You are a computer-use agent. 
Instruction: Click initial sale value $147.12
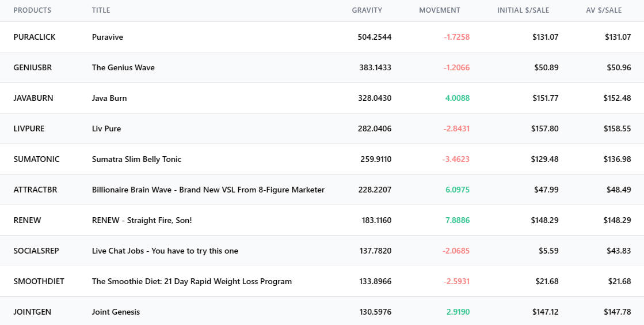pyautogui.click(x=546, y=312)
